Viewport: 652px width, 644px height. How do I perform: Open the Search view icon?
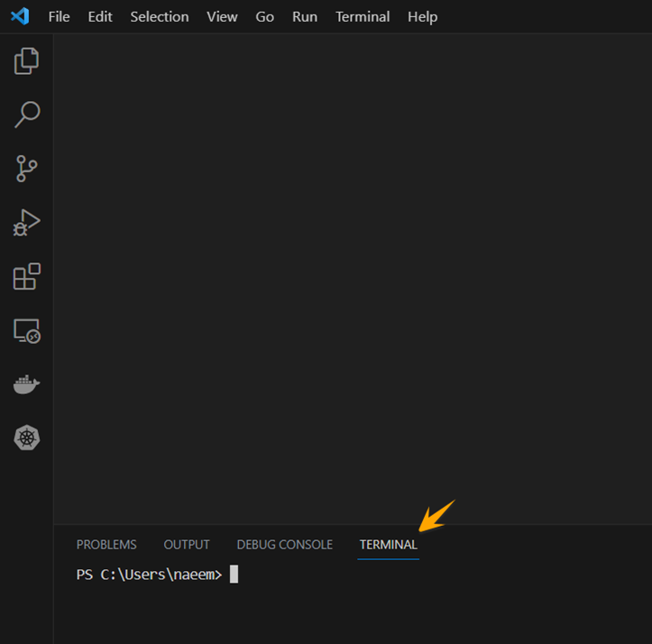27,115
